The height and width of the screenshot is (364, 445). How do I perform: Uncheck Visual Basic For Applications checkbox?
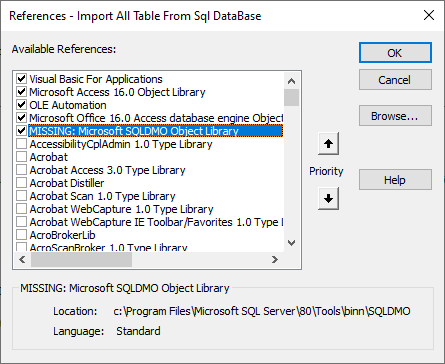pyautogui.click(x=21, y=79)
